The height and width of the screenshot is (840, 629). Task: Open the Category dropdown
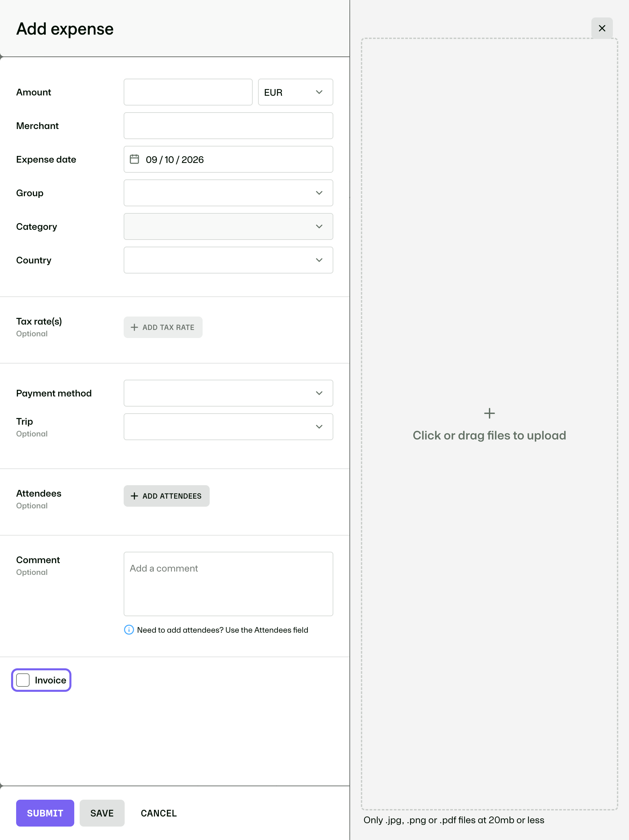[228, 227]
